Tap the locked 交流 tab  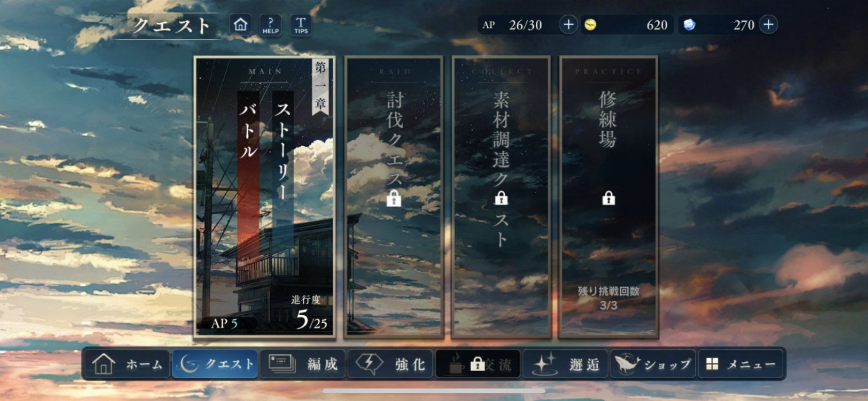tap(478, 364)
